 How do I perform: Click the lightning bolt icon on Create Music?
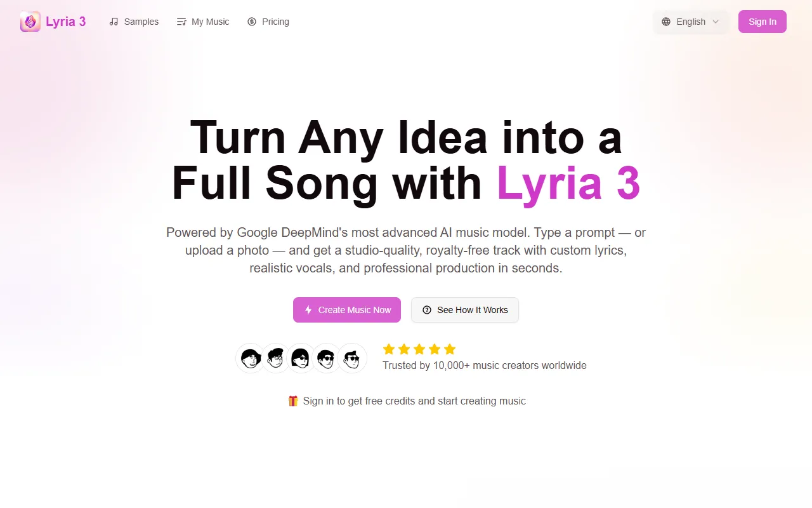coord(308,310)
